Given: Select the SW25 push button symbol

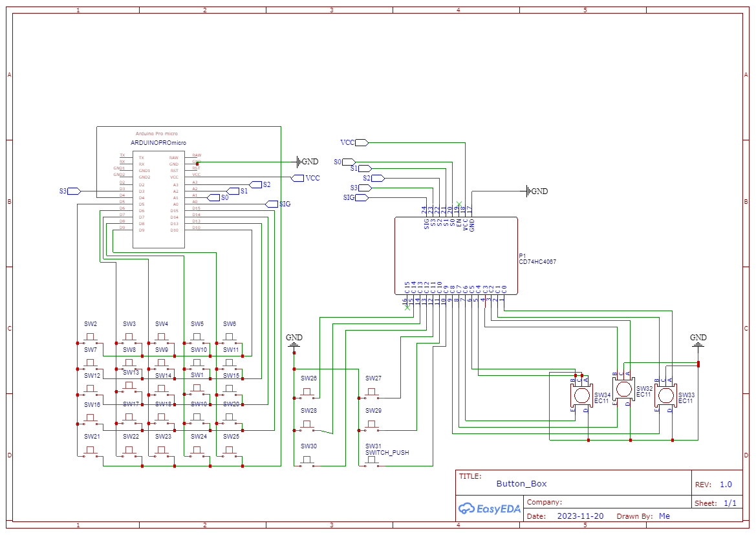Looking at the screenshot, I should tap(230, 451).
